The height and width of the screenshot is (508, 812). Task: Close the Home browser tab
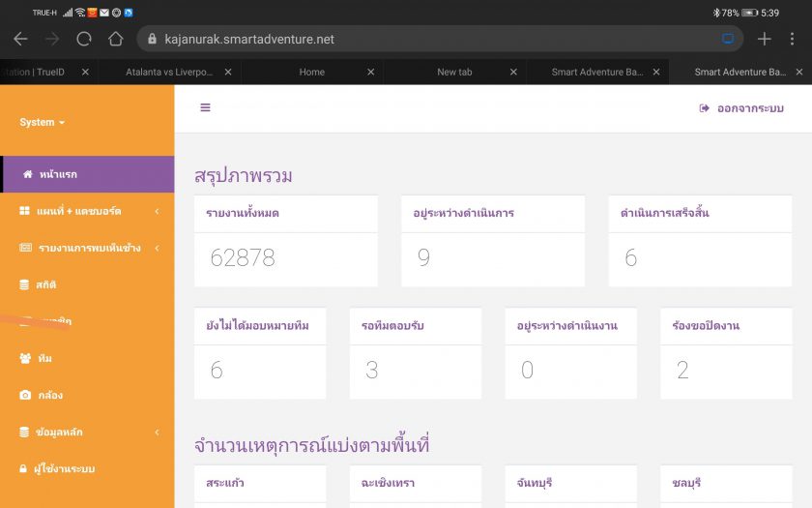pos(371,72)
